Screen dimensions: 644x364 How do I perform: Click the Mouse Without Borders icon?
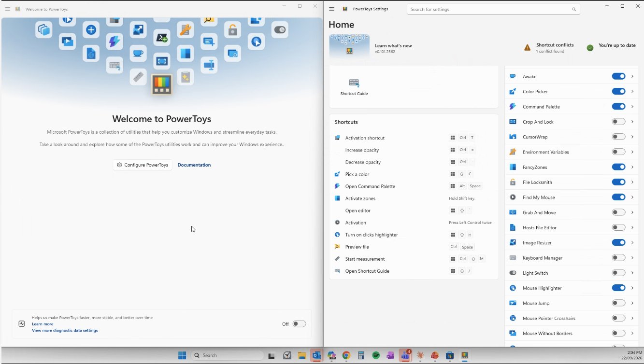coord(513,334)
